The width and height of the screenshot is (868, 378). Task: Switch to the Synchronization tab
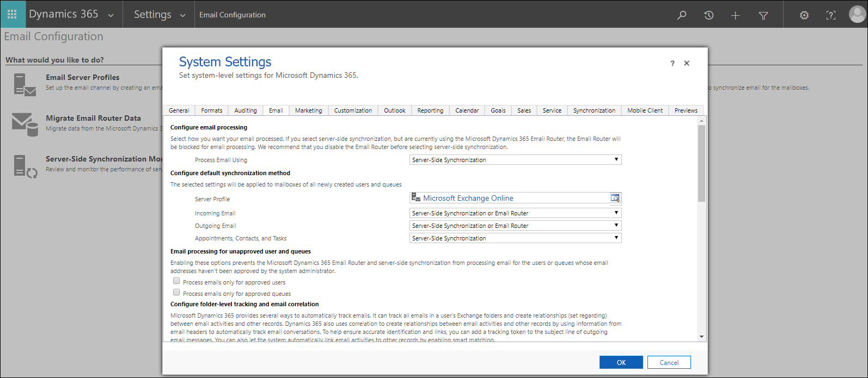coord(594,110)
